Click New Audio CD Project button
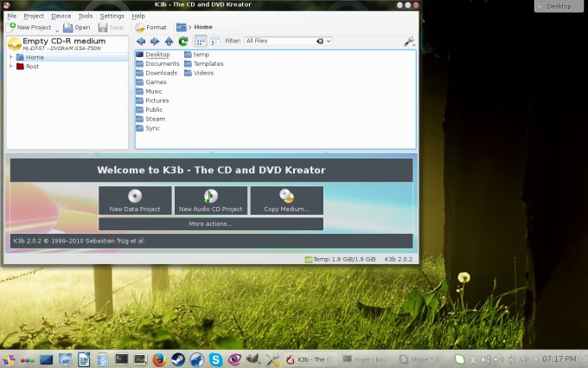Screen dimensions: 588x368 click(x=211, y=200)
